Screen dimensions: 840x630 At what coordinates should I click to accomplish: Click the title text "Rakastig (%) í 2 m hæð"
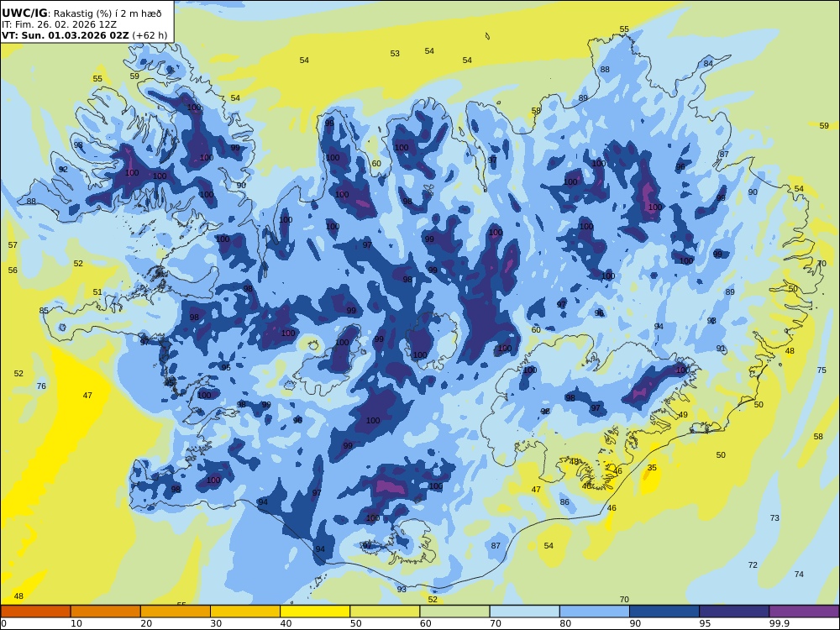tap(108, 13)
